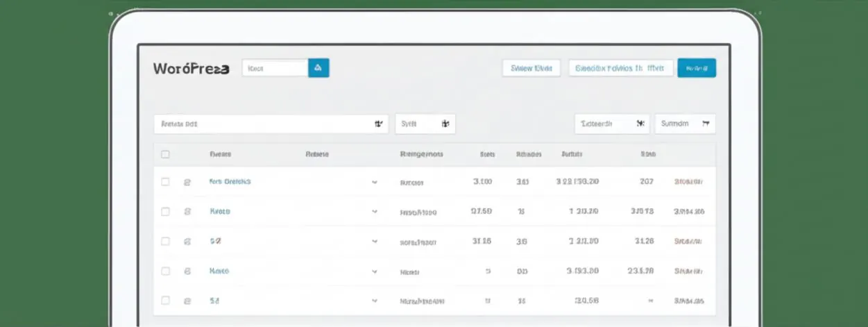868x327 pixels.
Task: Focus the search field next to the WordPress logo
Action: pyautogui.click(x=275, y=68)
